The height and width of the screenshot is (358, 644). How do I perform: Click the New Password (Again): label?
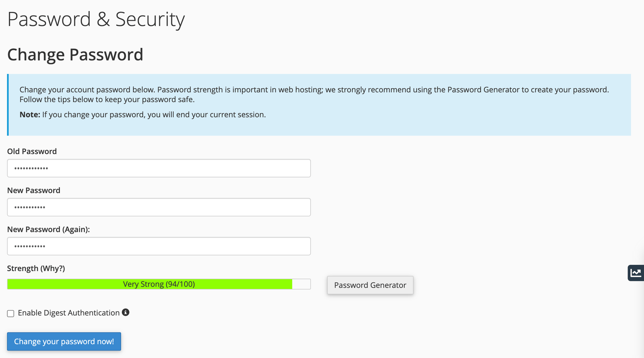pos(48,230)
